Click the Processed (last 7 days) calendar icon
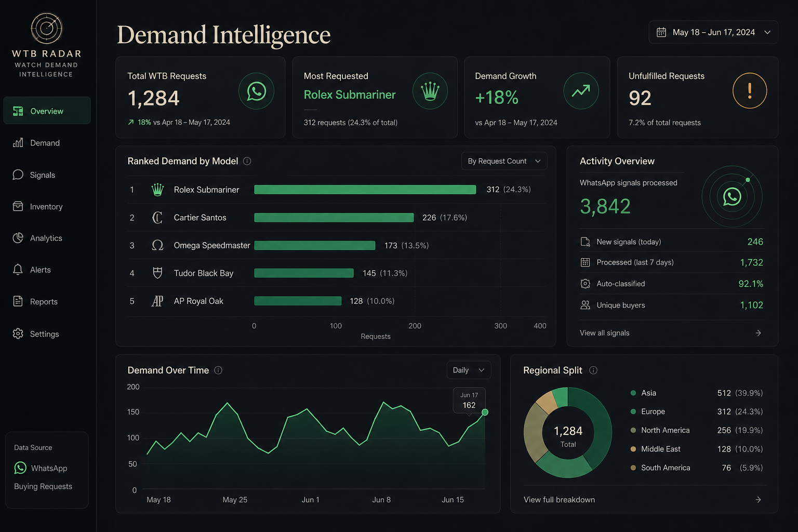 coord(585,262)
